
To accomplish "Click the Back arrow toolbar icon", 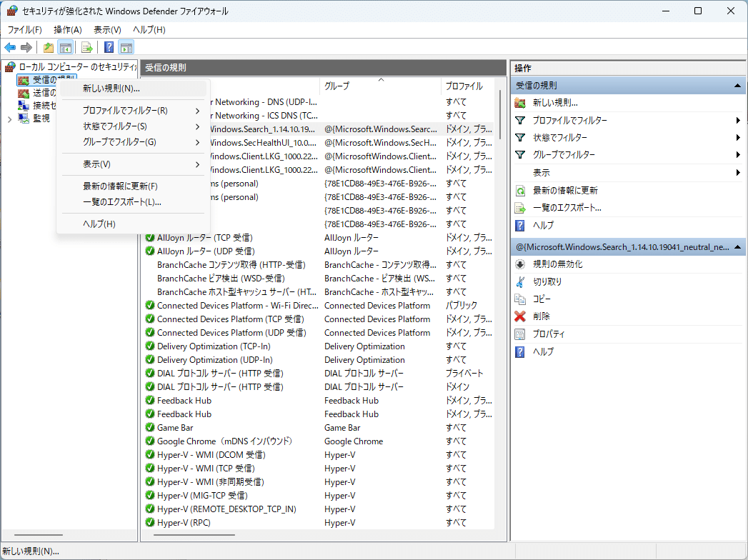I will point(10,47).
